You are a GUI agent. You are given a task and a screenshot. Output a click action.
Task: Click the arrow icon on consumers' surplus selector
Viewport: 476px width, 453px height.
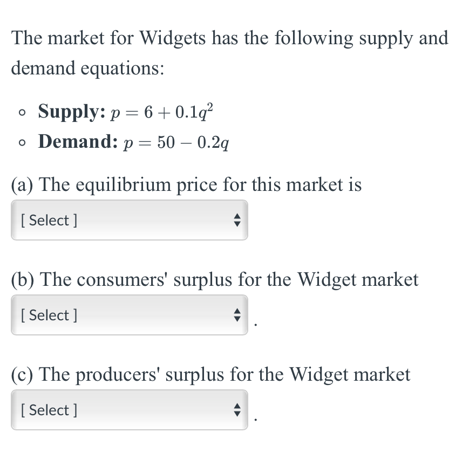[236, 314]
